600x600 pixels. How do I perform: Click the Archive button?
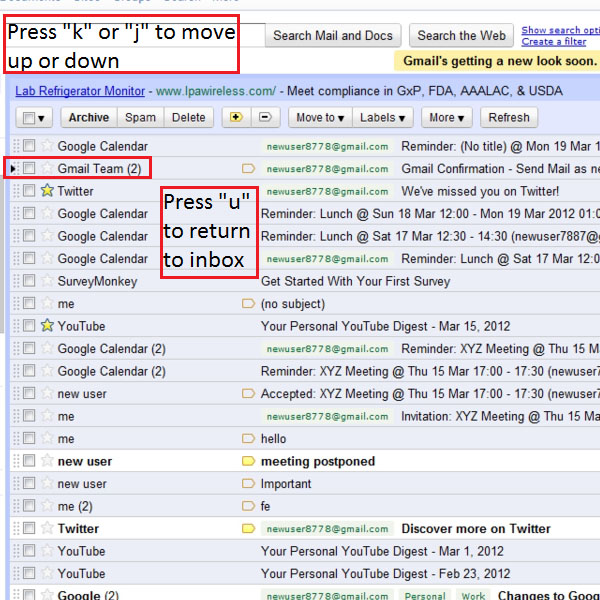89,117
